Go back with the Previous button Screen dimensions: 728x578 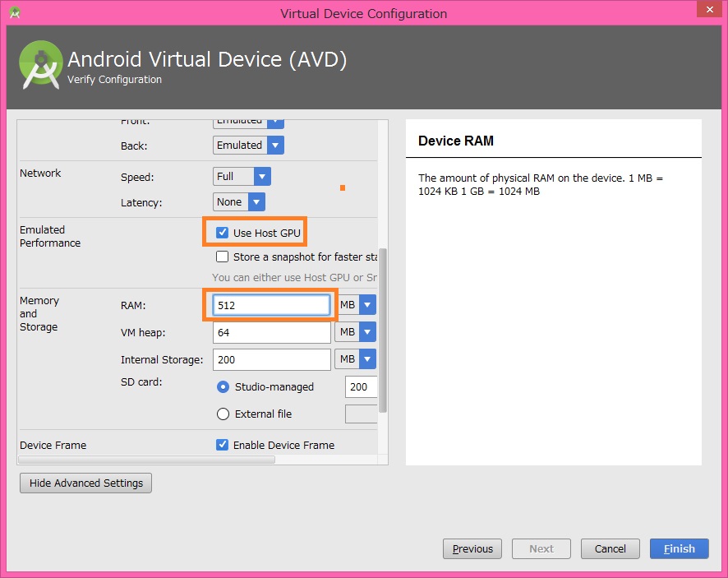[x=472, y=548]
